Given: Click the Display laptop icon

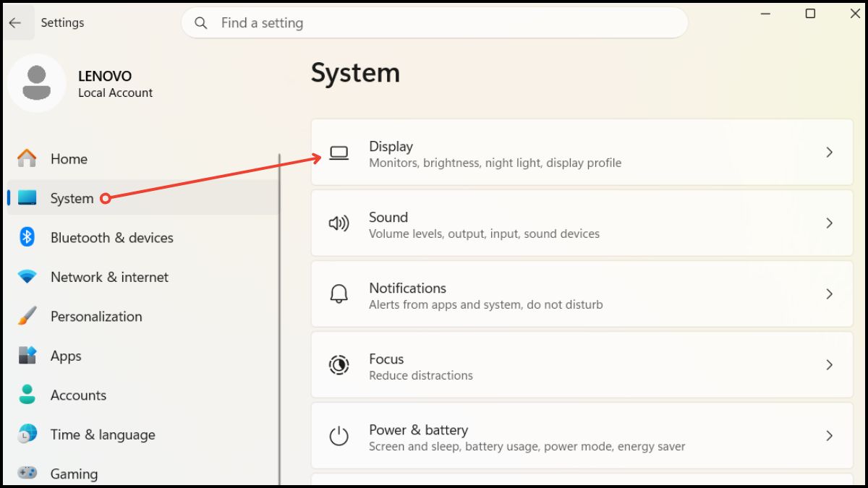Looking at the screenshot, I should [339, 153].
